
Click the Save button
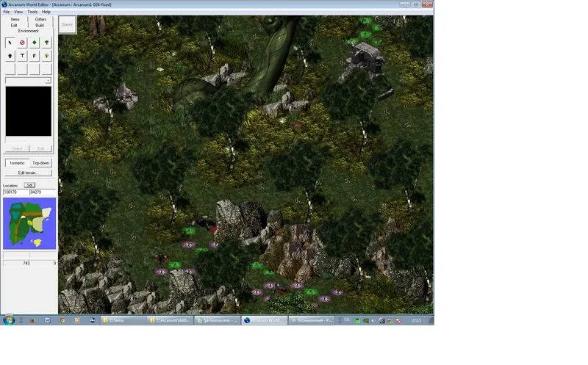point(68,24)
